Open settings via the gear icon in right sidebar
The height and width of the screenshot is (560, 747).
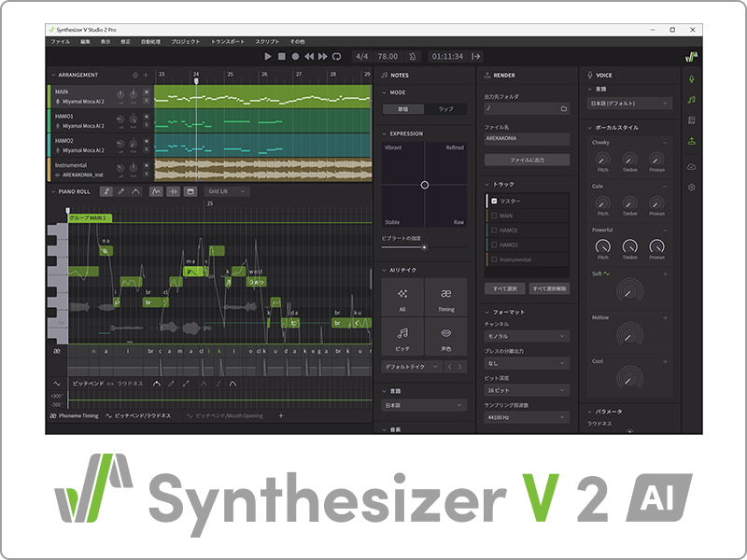691,187
